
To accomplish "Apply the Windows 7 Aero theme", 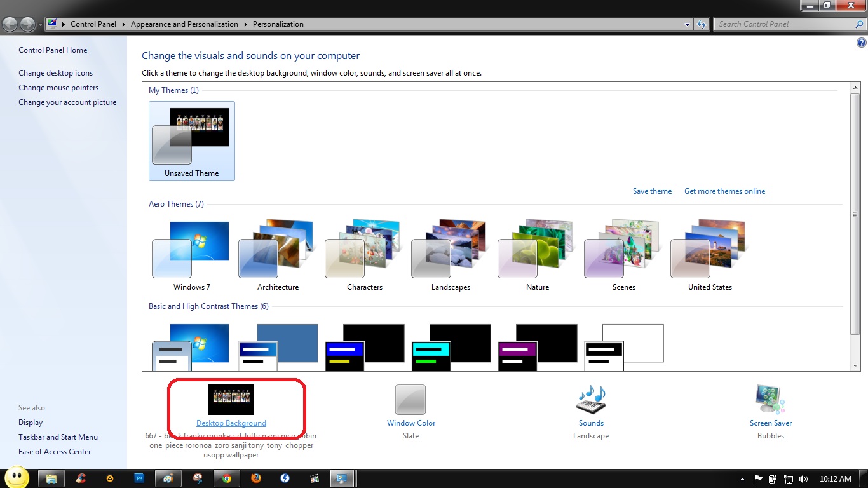I will tap(192, 255).
